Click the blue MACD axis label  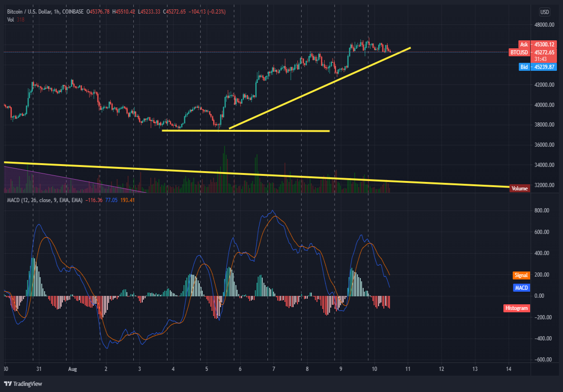click(x=522, y=287)
